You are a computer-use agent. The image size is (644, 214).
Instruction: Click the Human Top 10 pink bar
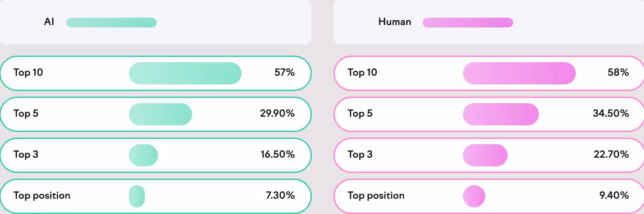[519, 73]
